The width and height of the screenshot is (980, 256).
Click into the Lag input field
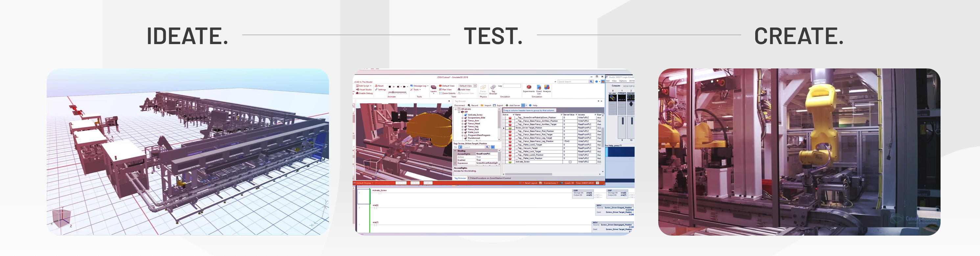point(512,86)
